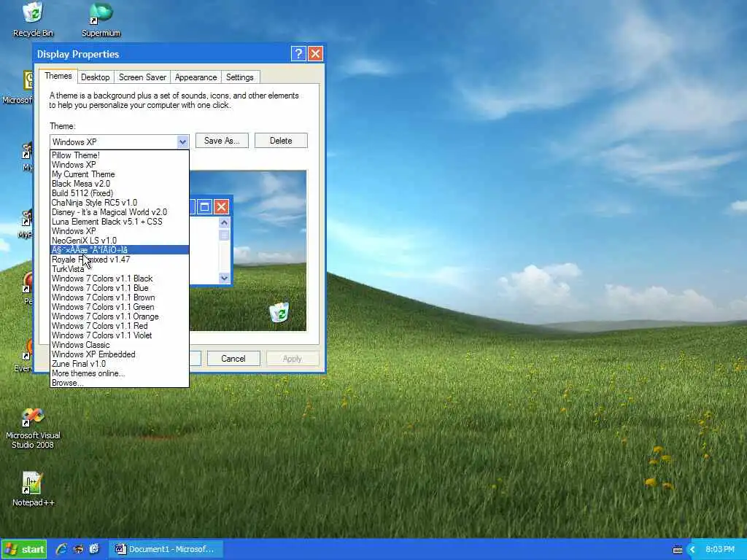Click the Apply button
The image size is (747, 560).
[293, 359]
